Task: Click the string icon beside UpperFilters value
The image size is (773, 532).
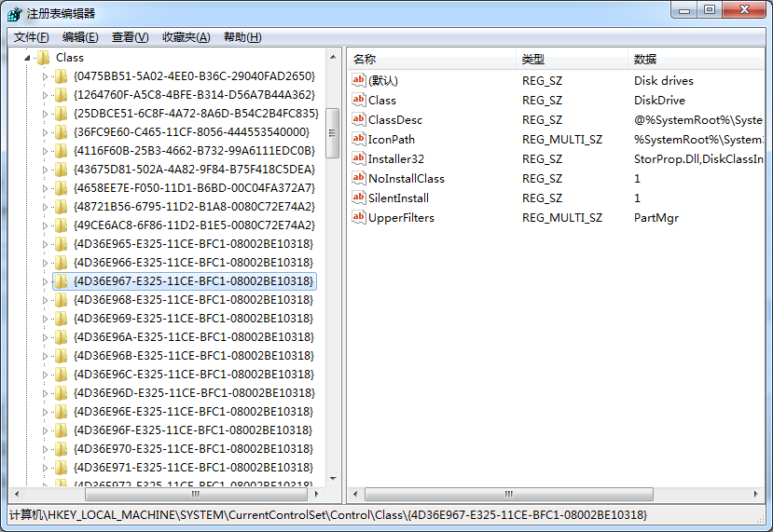Action: (x=359, y=217)
